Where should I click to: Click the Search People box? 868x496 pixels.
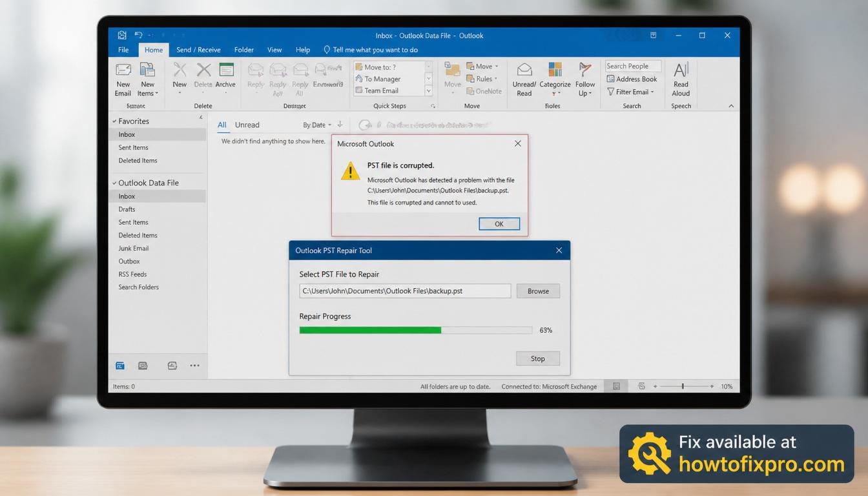pos(633,66)
